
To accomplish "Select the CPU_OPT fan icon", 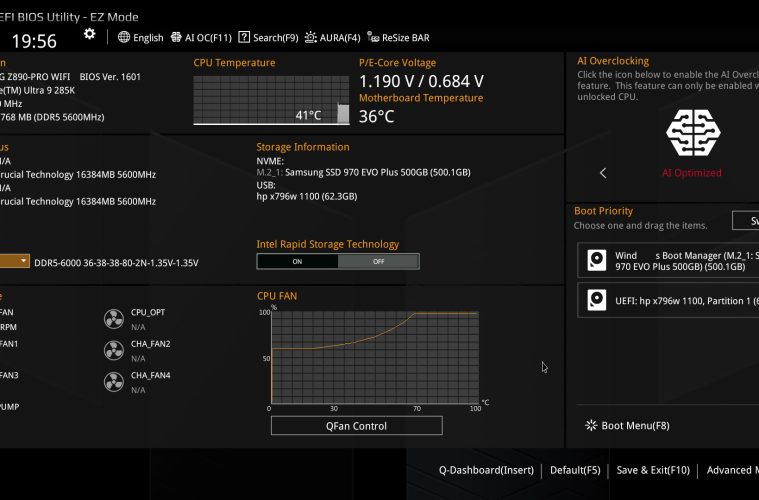I will pyautogui.click(x=114, y=319).
